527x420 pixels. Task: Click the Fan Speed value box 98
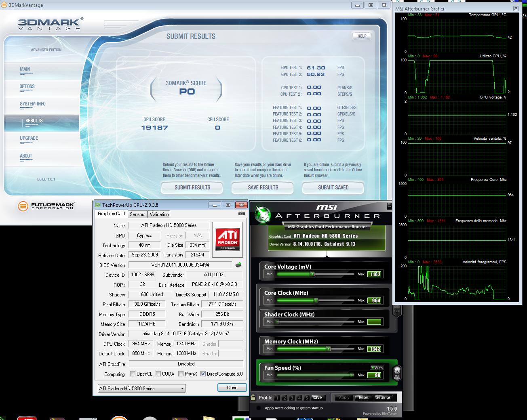click(x=374, y=375)
